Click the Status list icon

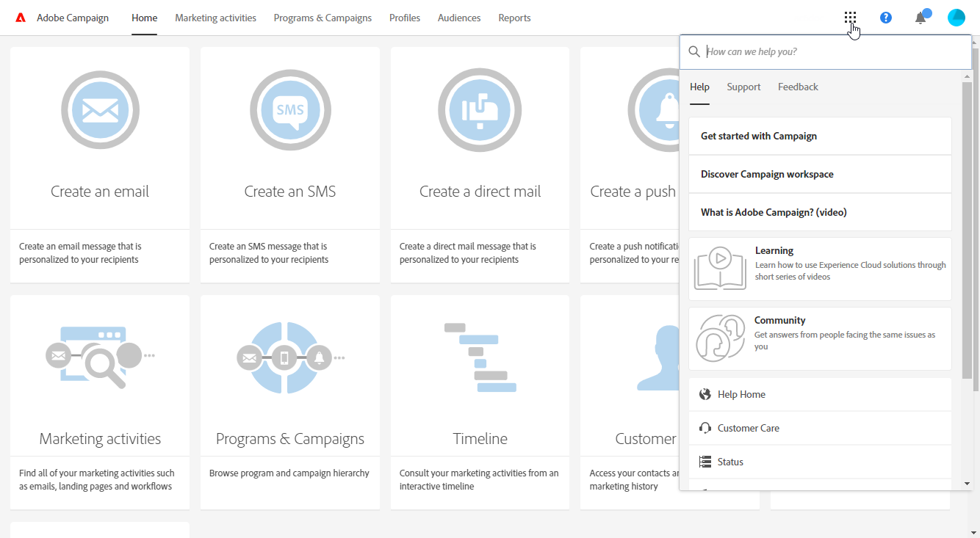tap(705, 462)
